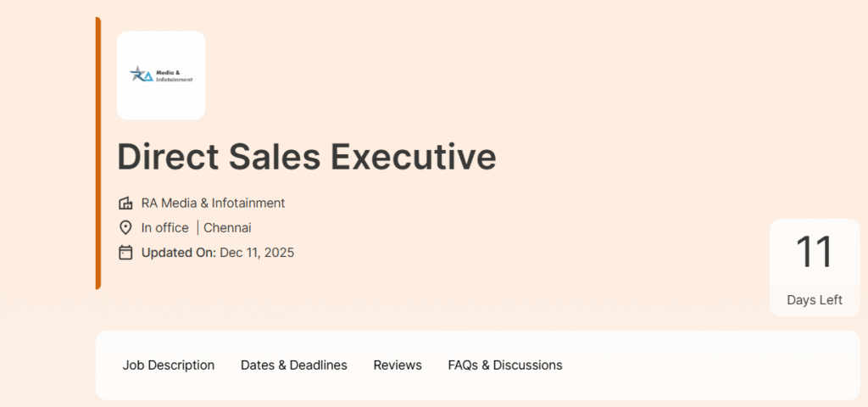Click the calendar icon beside Updated On

coord(125,253)
